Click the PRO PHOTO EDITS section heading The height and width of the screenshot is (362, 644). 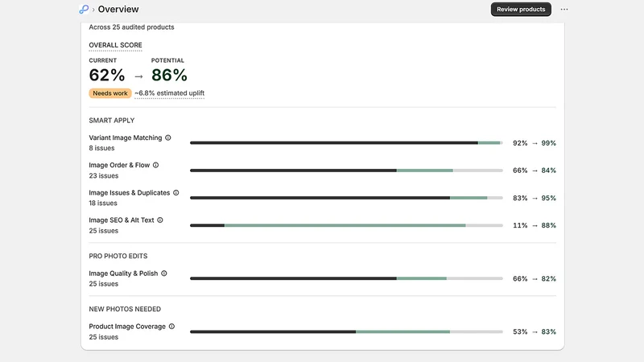coord(118,256)
